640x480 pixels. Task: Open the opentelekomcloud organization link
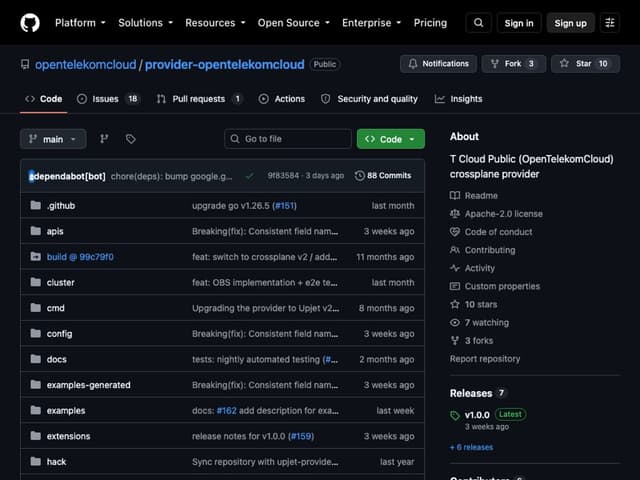pyautogui.click(x=85, y=64)
